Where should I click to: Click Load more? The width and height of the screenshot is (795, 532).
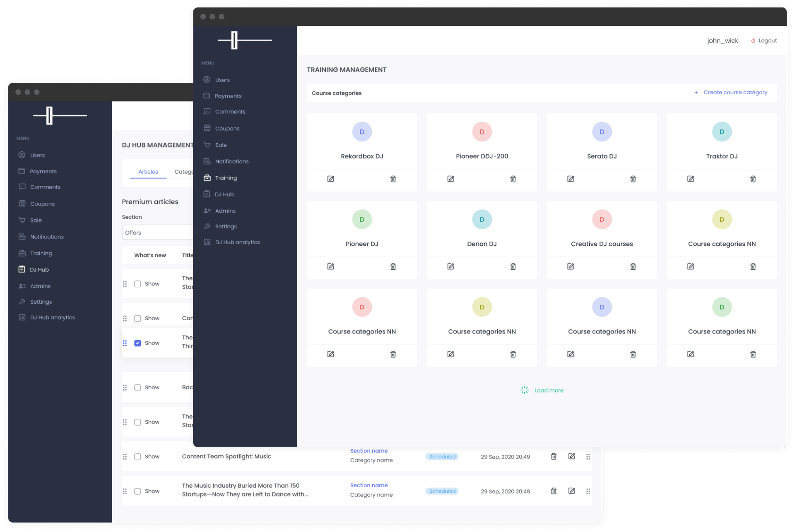(x=542, y=390)
